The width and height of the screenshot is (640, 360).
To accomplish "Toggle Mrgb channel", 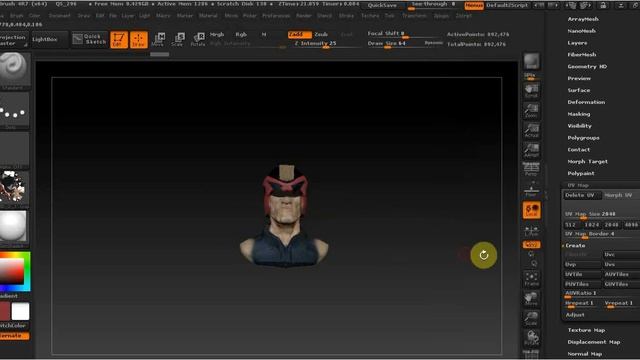I will click(217, 35).
